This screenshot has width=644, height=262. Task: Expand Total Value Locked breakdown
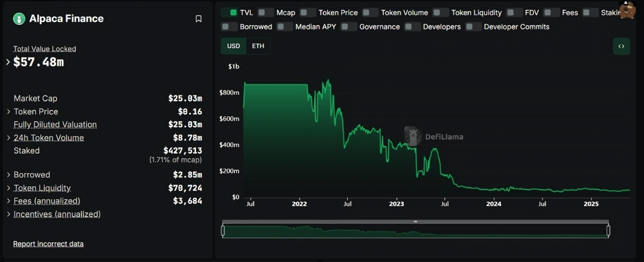pyautogui.click(x=8, y=62)
